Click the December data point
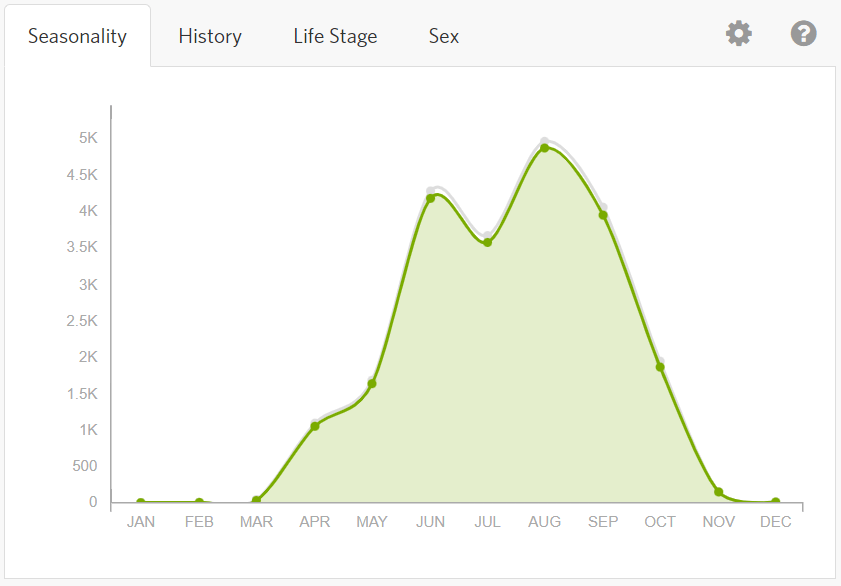841x586 pixels. [x=776, y=502]
